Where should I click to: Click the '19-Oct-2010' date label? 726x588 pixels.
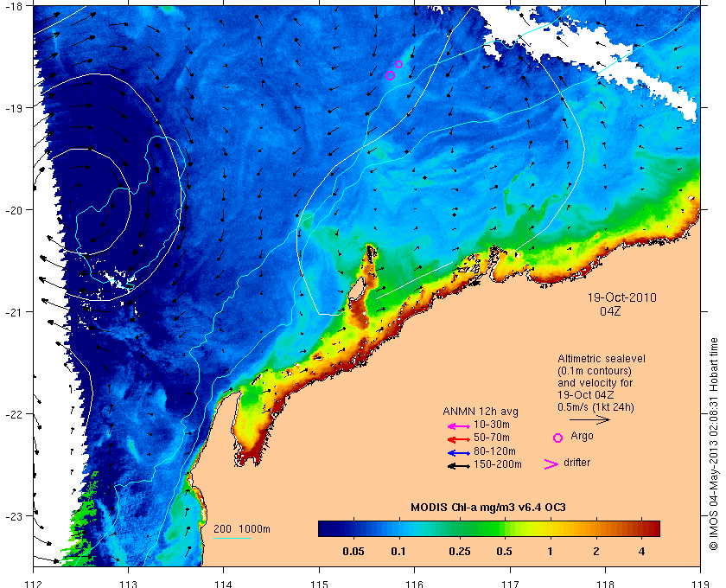621,297
